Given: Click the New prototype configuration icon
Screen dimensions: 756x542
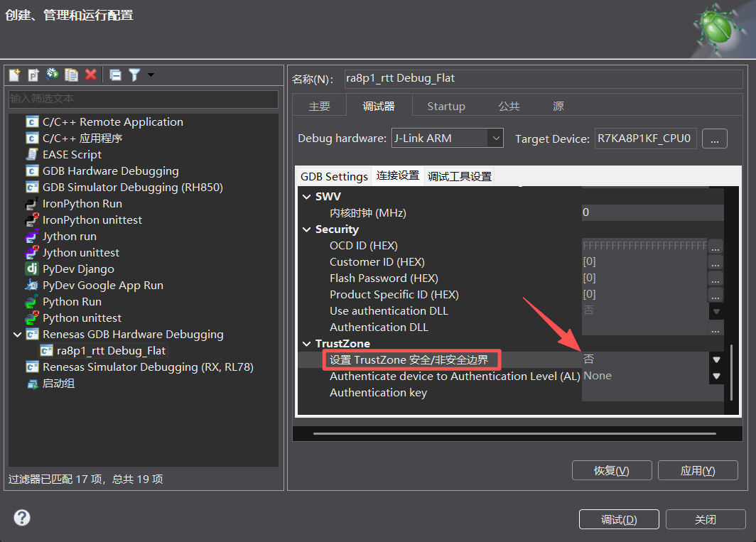Looking at the screenshot, I should click(33, 75).
